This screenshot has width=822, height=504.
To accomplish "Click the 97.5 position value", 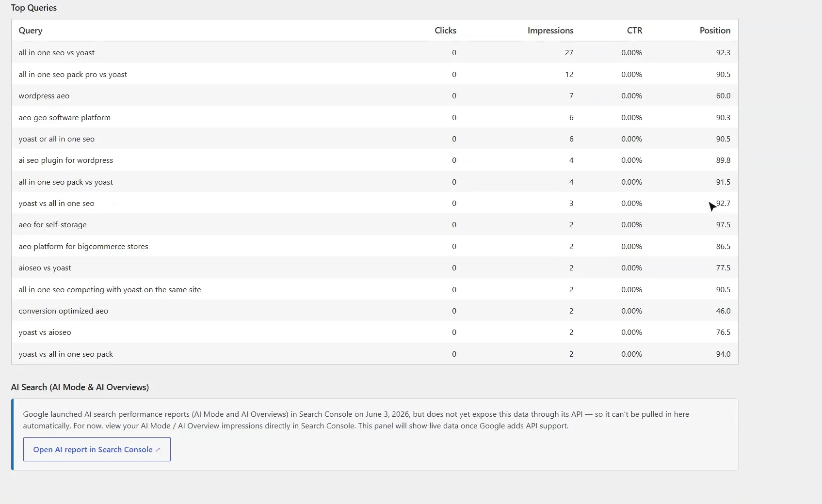I will point(723,225).
